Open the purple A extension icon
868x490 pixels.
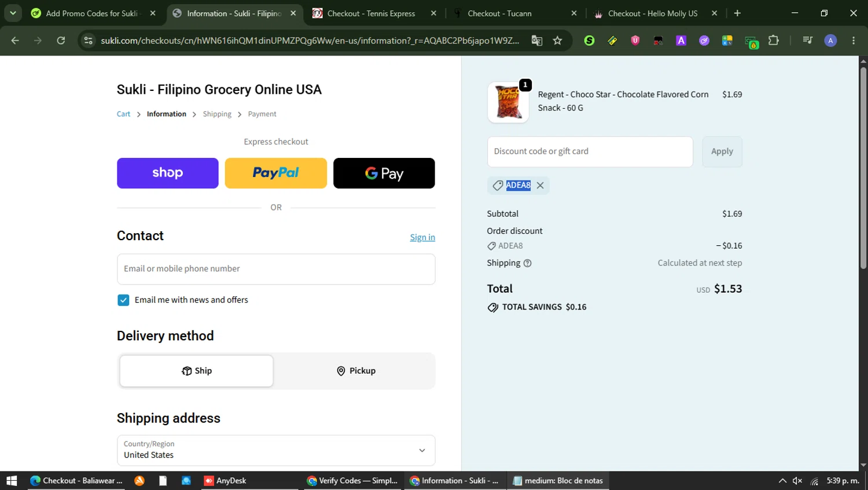681,40
